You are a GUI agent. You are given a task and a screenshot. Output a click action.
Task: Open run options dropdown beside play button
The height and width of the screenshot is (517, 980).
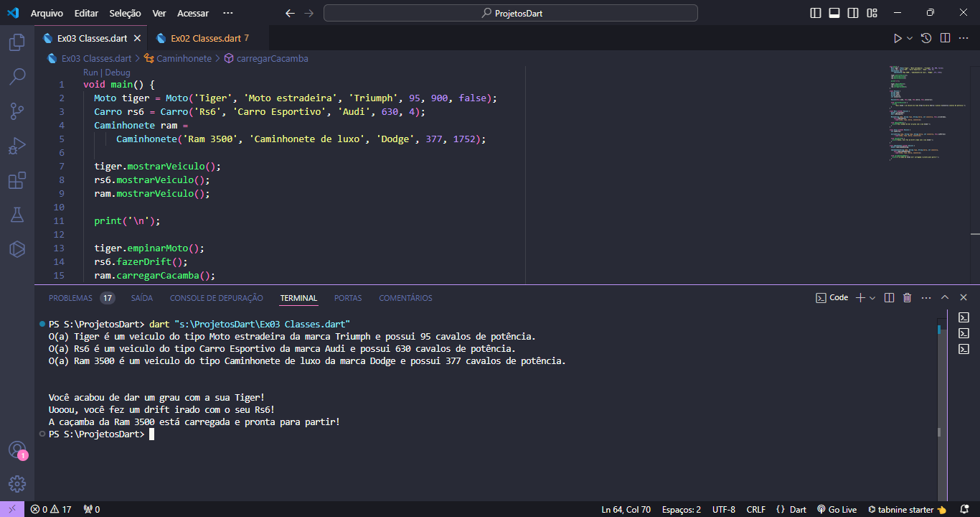pos(910,38)
